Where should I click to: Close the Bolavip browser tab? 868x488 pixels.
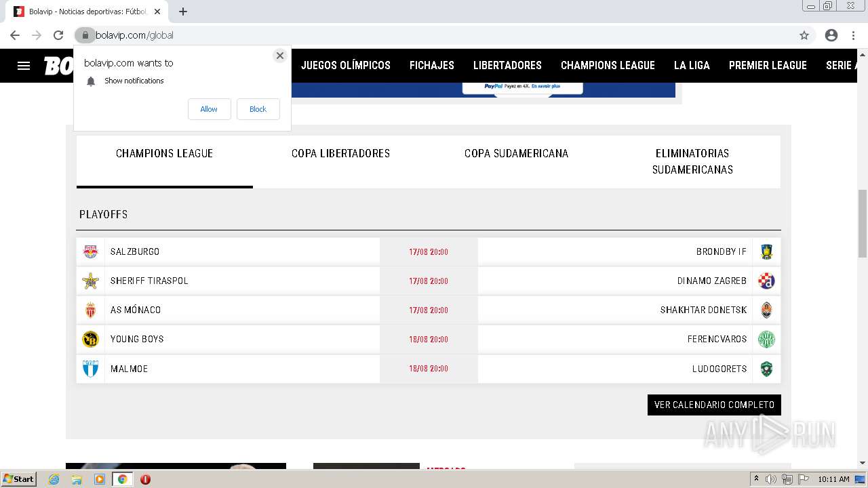(x=157, y=12)
